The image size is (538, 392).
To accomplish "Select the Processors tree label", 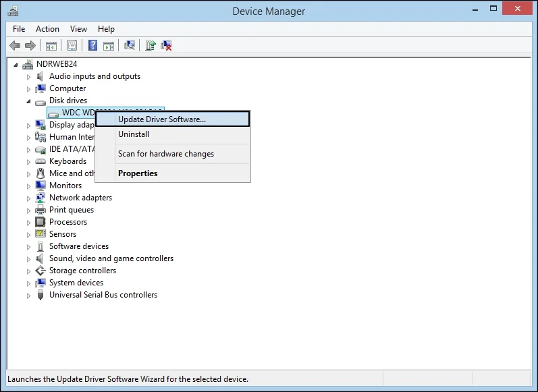I will pyautogui.click(x=68, y=222).
